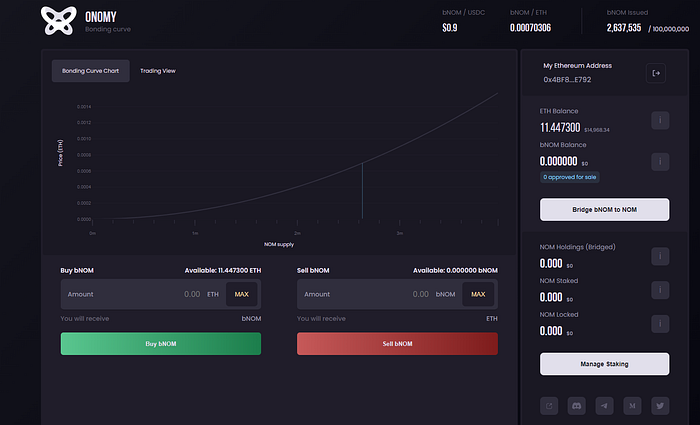700x425 pixels.
Task: Click MAX in the Buy bNOM field
Action: click(242, 294)
